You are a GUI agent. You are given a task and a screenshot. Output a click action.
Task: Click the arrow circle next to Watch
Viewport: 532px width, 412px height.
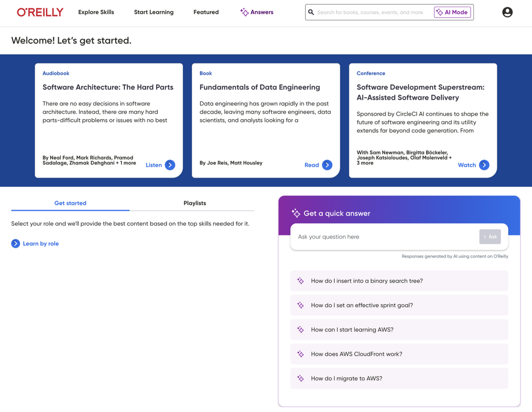pos(484,165)
